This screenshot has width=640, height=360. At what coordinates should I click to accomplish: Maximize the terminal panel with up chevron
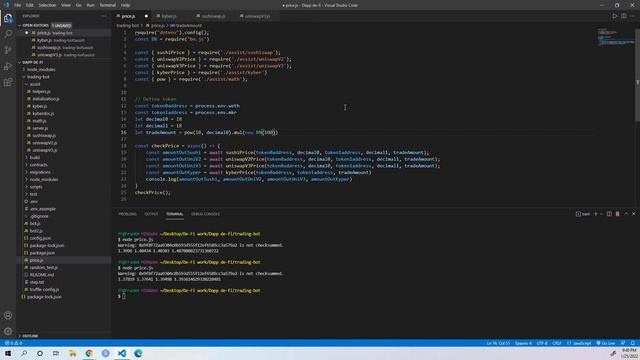tap(626, 214)
